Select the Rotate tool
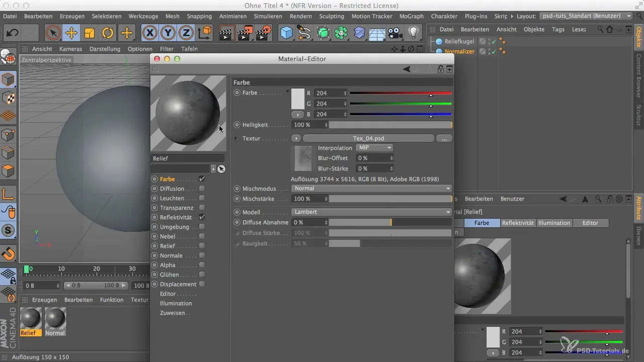This screenshot has width=644, height=362. tap(108, 33)
